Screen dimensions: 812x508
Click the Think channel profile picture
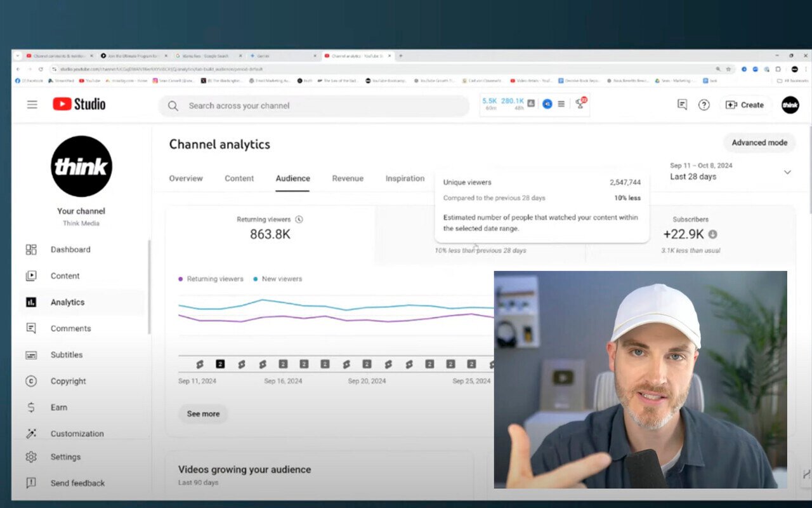81,166
